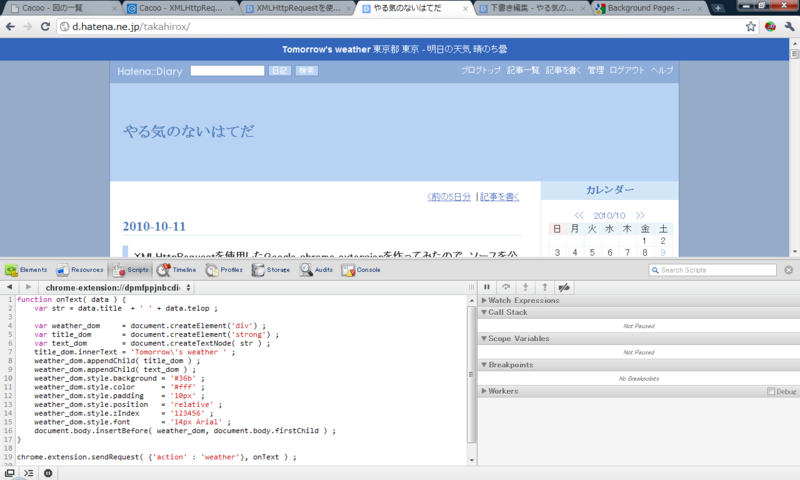Viewport: 800px width, 480px height.
Task: Open the Elements panel in DevTools
Action: [26, 270]
